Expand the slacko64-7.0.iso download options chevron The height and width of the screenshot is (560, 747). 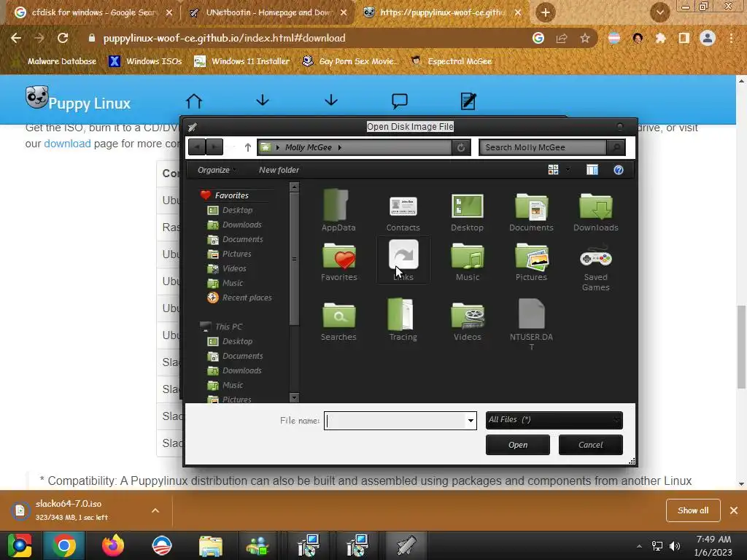coord(155,510)
